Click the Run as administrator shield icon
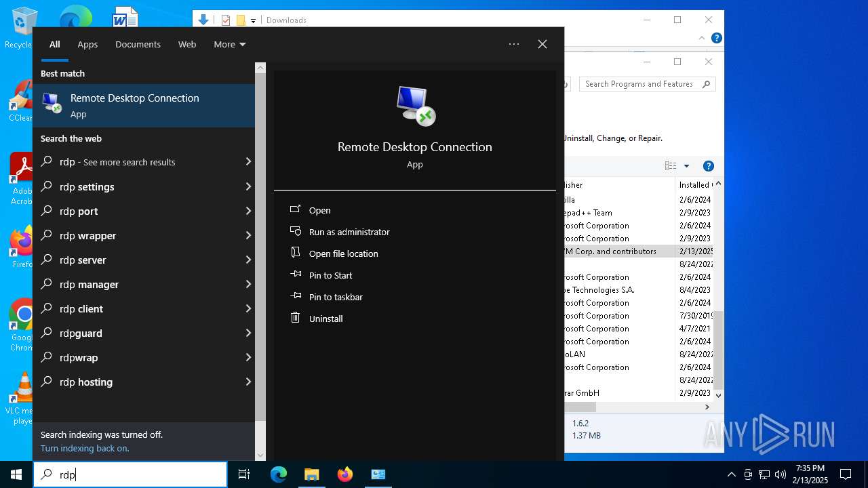This screenshot has height=488, width=868. (x=295, y=231)
